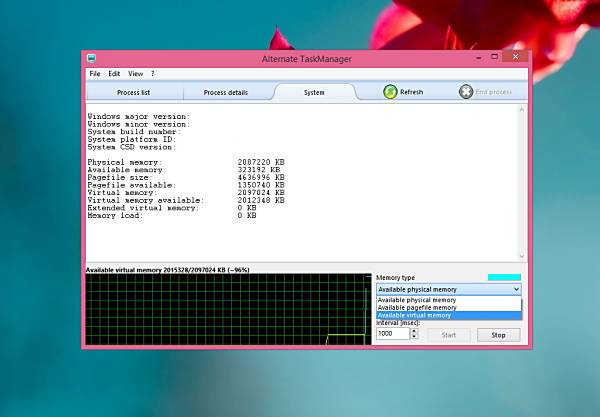
Task: Click Virtual memory available value 2012348 KB
Action: pyautogui.click(x=261, y=200)
